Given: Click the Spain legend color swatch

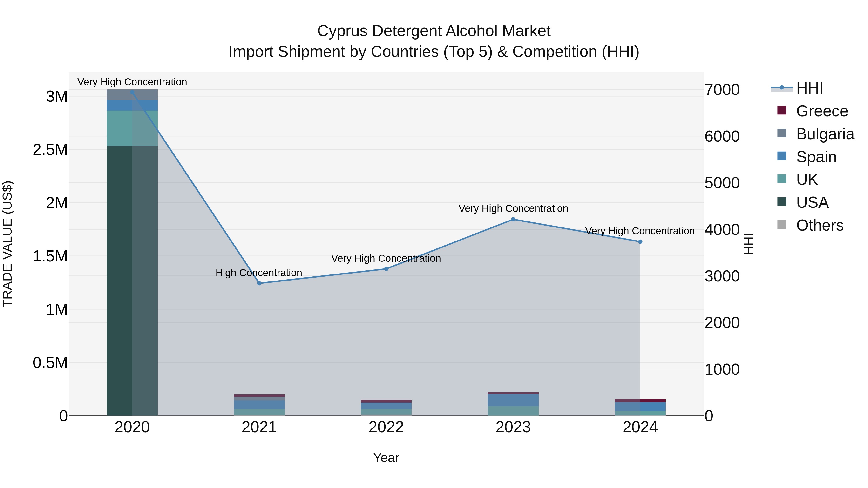Looking at the screenshot, I should coord(782,156).
